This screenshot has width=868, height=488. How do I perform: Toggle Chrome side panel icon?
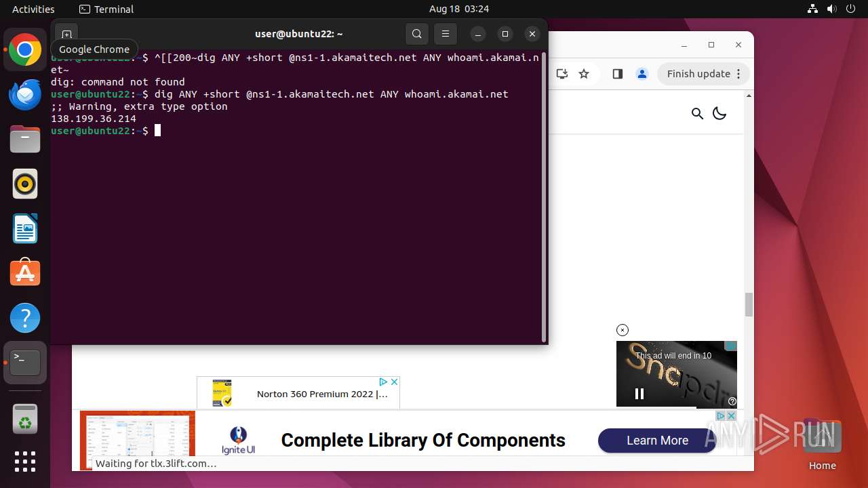point(618,74)
